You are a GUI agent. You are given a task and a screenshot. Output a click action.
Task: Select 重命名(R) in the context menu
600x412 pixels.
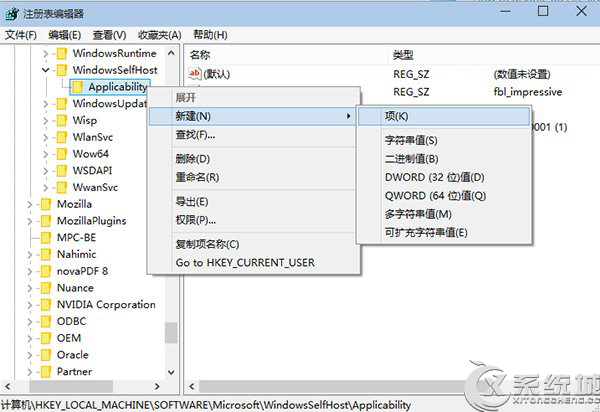coord(254,178)
